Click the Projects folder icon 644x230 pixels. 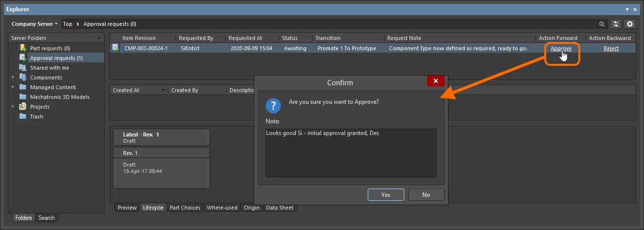pyautogui.click(x=22, y=107)
